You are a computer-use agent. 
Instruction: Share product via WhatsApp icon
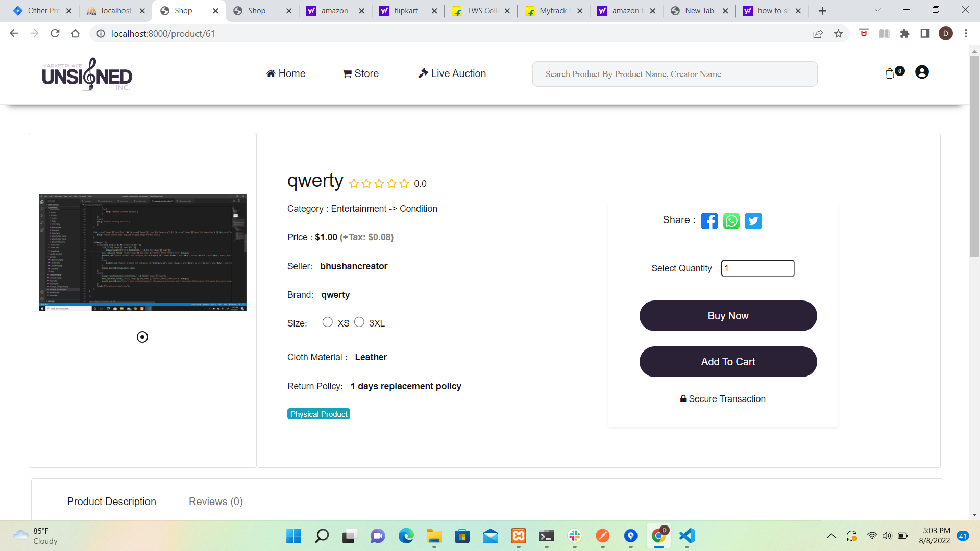tap(731, 221)
